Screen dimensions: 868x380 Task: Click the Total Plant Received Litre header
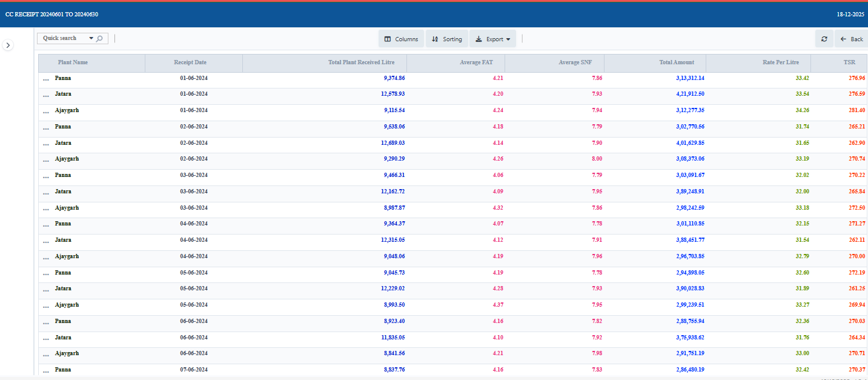coord(361,62)
